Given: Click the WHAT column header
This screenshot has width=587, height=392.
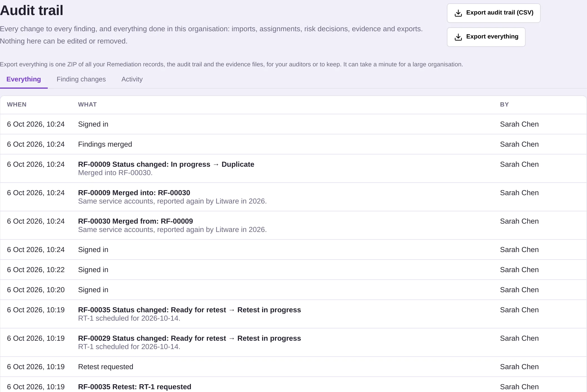Looking at the screenshot, I should click(87, 105).
